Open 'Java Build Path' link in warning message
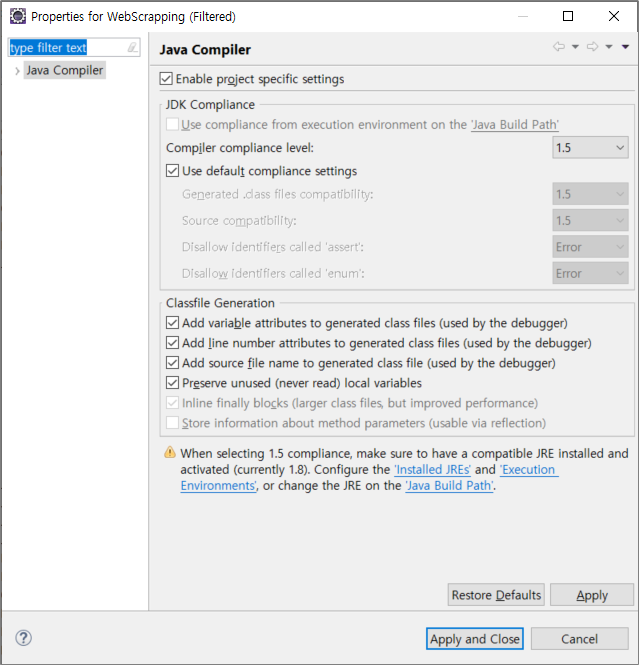 coord(449,486)
